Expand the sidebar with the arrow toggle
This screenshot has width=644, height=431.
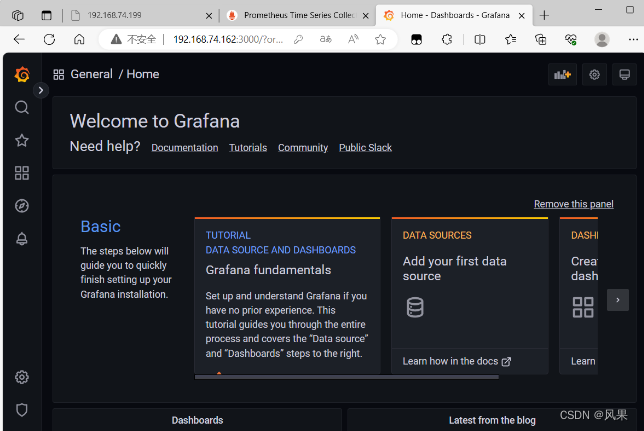click(x=41, y=90)
